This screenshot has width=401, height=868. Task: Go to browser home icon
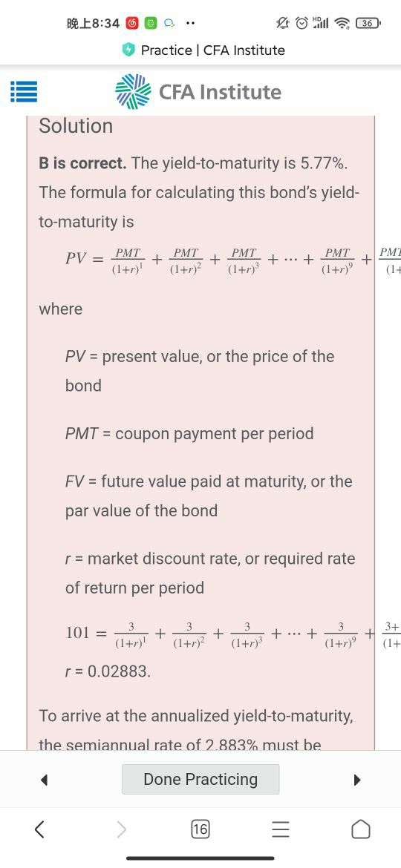[361, 829]
